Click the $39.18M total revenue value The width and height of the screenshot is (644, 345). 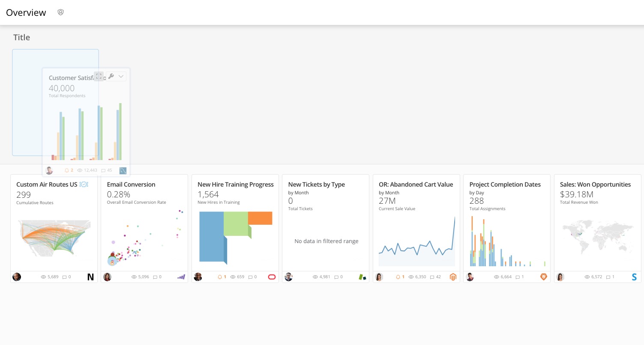coord(577,194)
